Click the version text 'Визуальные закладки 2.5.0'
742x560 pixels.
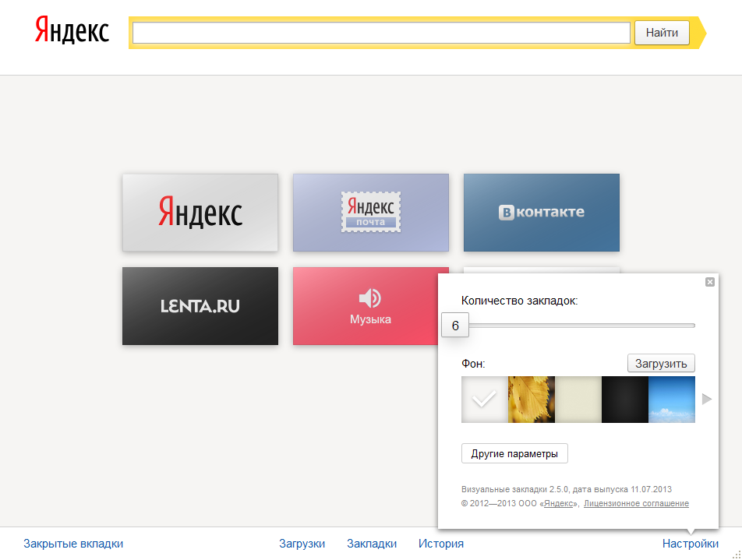click(515, 489)
